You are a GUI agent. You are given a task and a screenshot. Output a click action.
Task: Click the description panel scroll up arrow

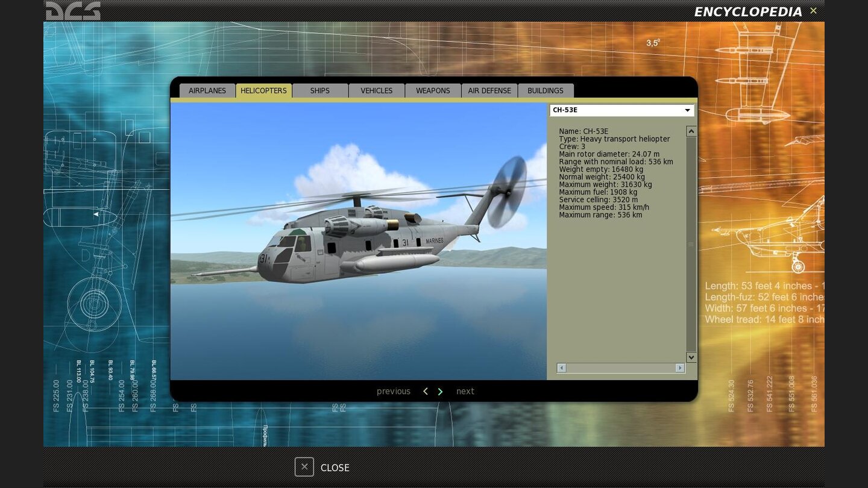(691, 131)
